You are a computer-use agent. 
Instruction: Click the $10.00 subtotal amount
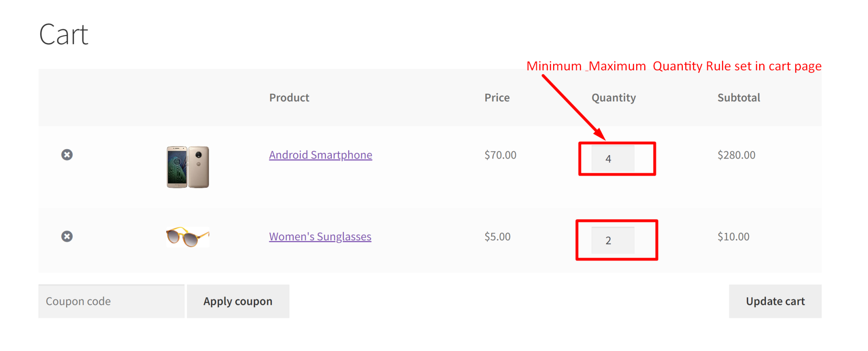pos(733,237)
